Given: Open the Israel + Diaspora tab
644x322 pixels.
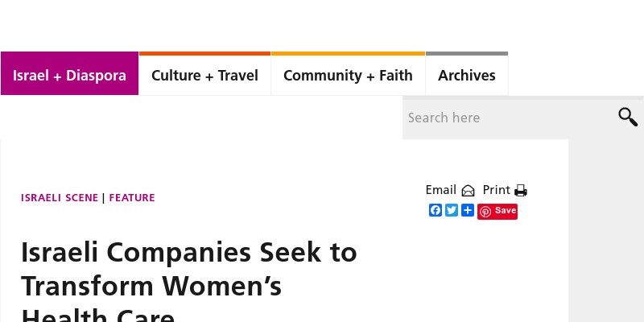Looking at the screenshot, I should tap(69, 75).
